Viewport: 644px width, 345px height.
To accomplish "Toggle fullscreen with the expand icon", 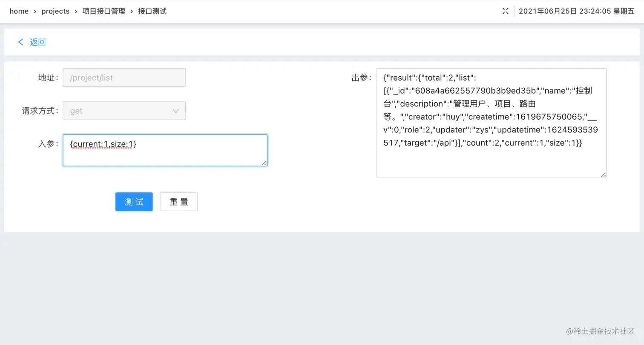I will pyautogui.click(x=505, y=11).
